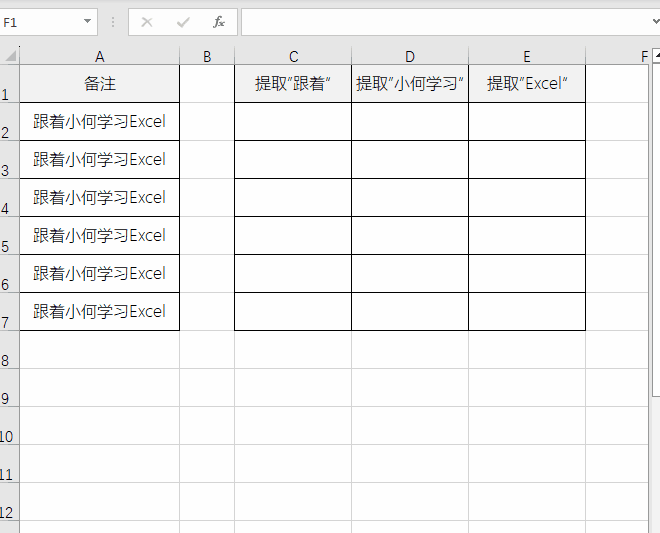
Task: Select row 2 header
Action: click(9, 122)
